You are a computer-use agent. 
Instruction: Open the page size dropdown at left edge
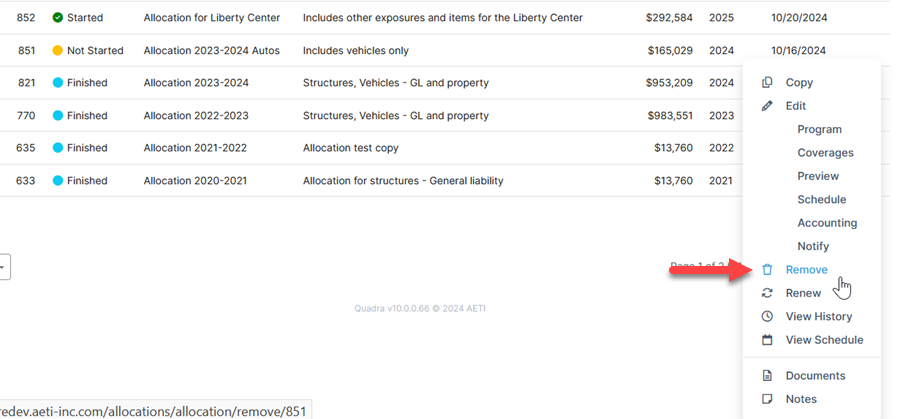[5, 267]
